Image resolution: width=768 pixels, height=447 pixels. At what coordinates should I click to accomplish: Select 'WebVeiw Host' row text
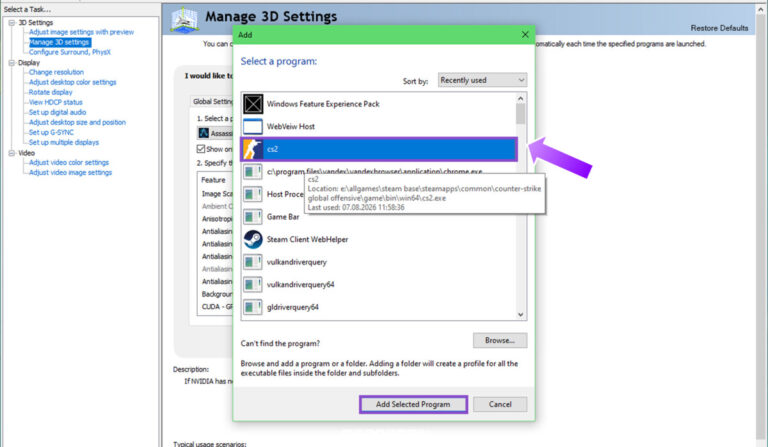(290, 126)
